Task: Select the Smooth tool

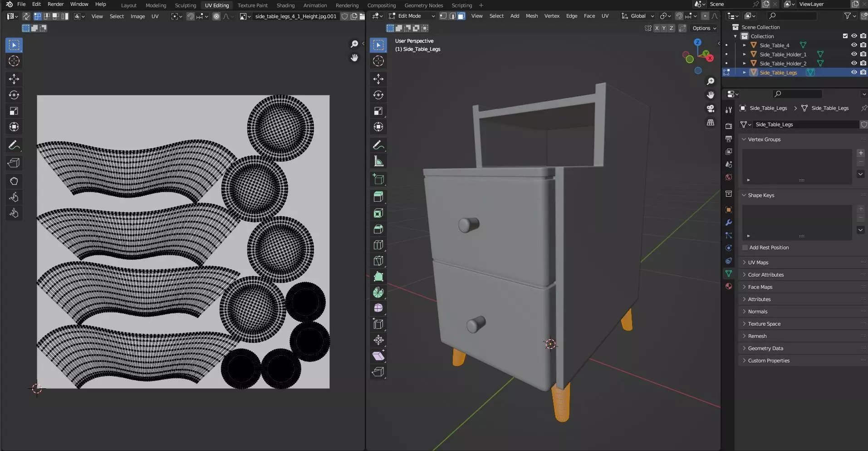Action: point(378,308)
